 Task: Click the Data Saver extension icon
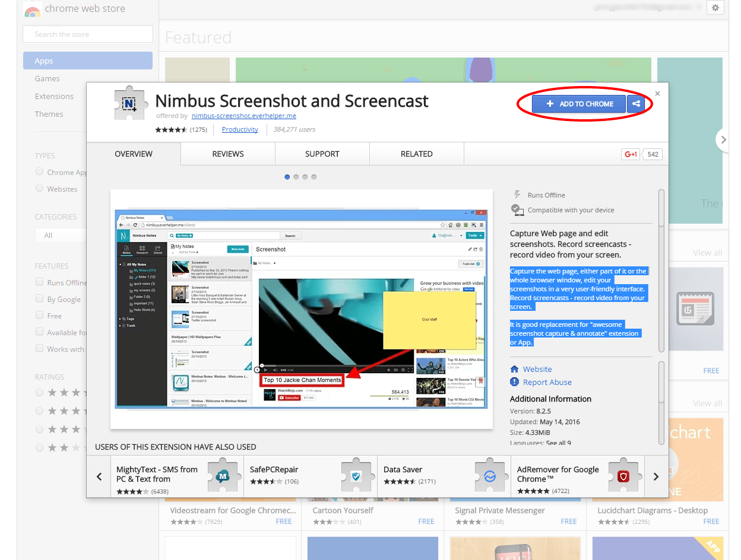(491, 476)
